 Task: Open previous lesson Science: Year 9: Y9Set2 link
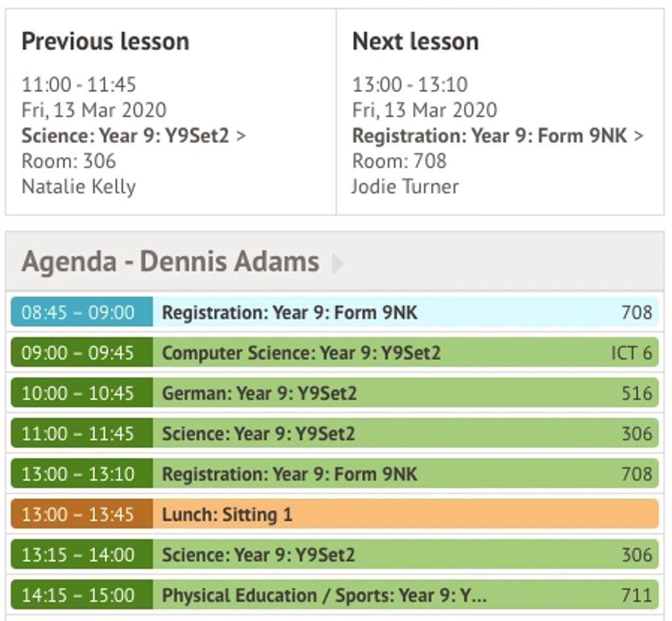click(x=133, y=136)
